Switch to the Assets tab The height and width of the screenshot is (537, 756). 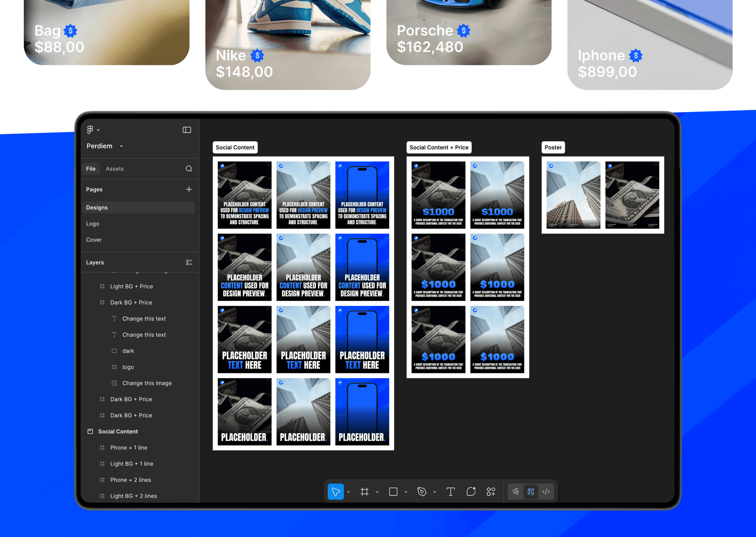pyautogui.click(x=114, y=169)
